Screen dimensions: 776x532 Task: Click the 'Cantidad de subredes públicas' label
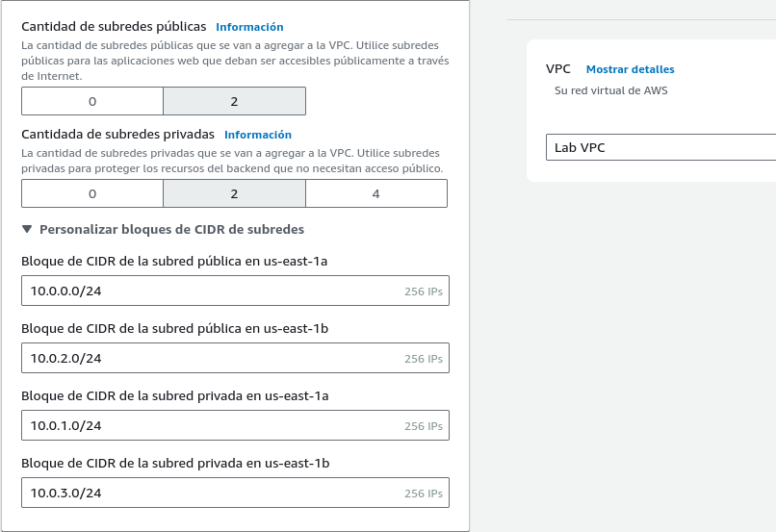pos(114,27)
